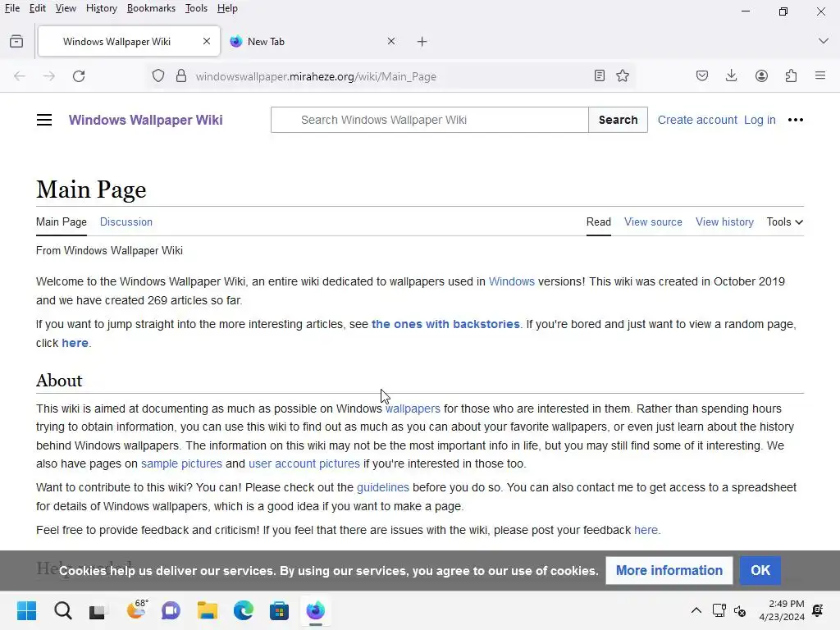Open the user account pictures link
Viewport: 840px width, 630px height.
(x=304, y=464)
